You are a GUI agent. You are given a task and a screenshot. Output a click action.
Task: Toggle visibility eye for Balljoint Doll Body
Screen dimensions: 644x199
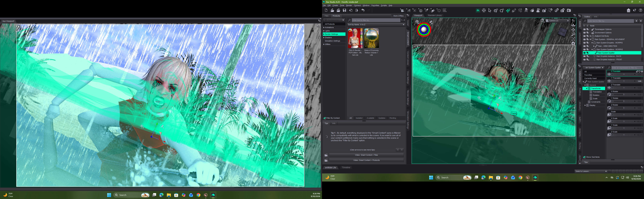tap(584, 36)
